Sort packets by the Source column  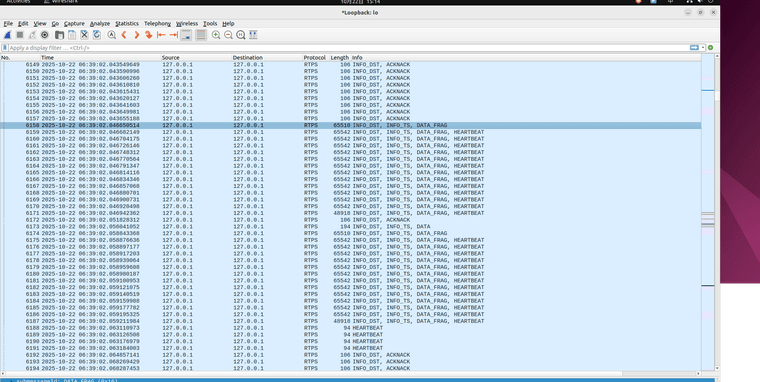tap(196, 57)
